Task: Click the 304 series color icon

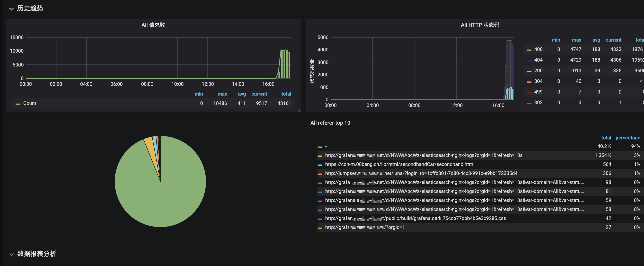Action: [529, 82]
